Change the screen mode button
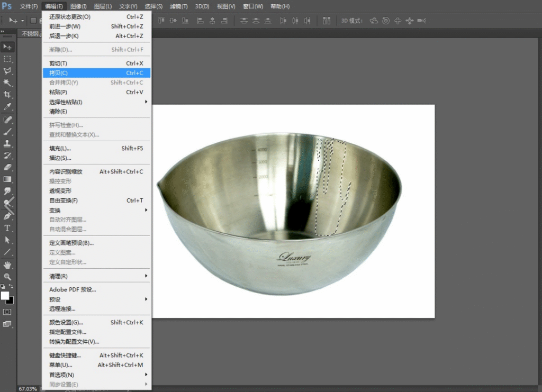Screen dimensions: 542x392 pyautogui.click(x=7, y=324)
